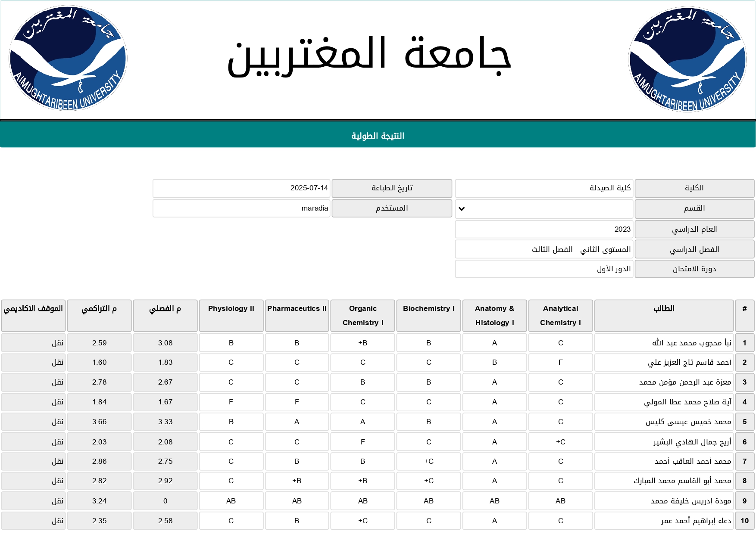Click the cumulative GPA 2.03 cell
The width and height of the screenshot is (756, 534).
pos(99,442)
